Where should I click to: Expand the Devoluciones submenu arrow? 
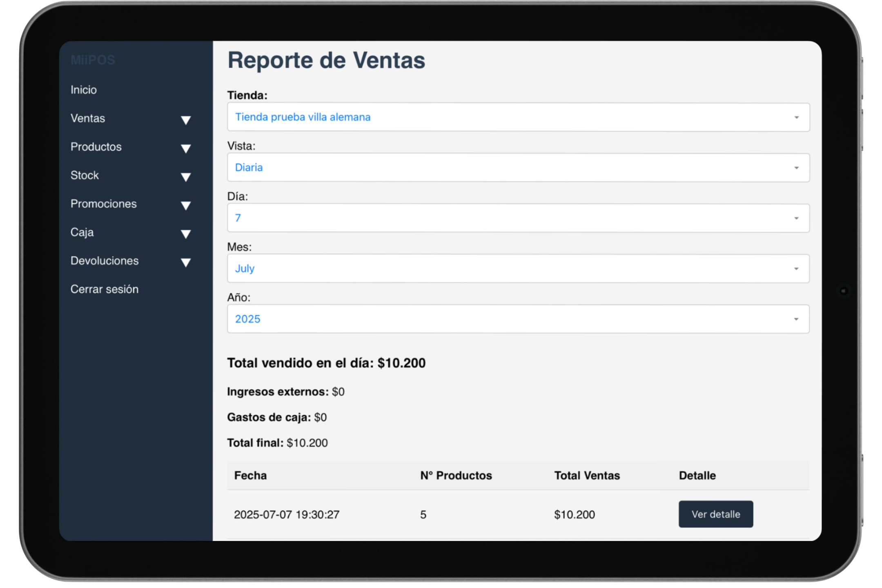(x=186, y=263)
